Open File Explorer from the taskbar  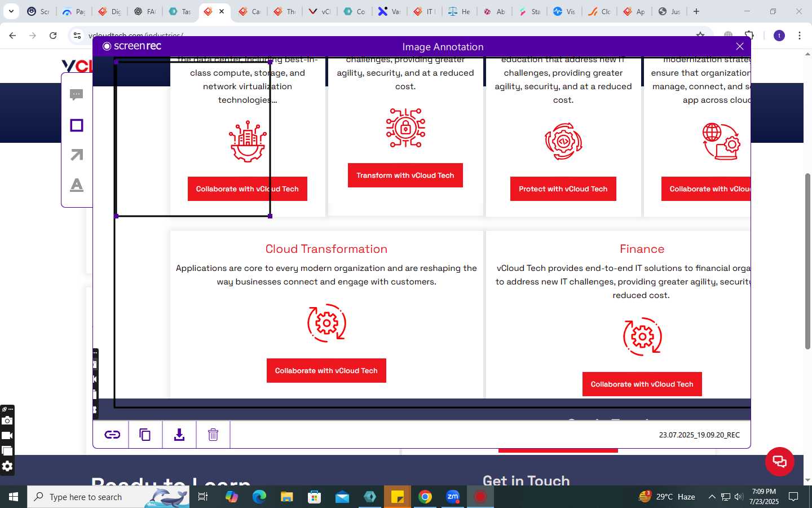tap(286, 497)
